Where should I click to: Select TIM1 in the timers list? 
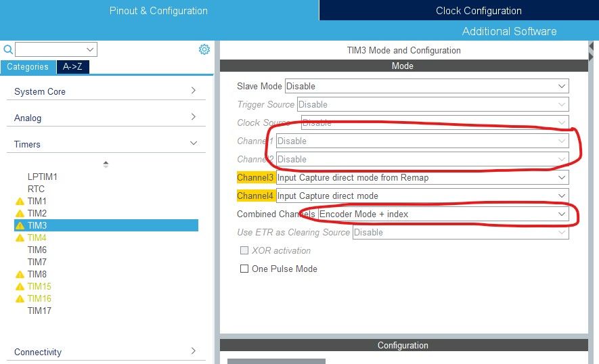point(37,202)
